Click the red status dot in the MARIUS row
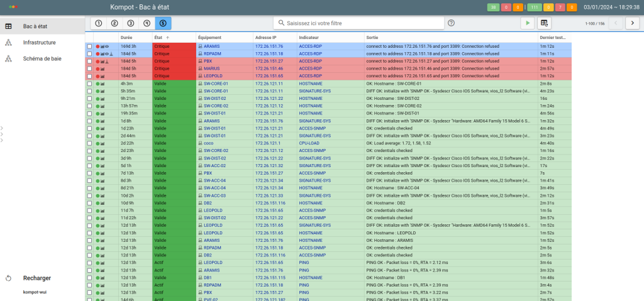 [x=97, y=68]
